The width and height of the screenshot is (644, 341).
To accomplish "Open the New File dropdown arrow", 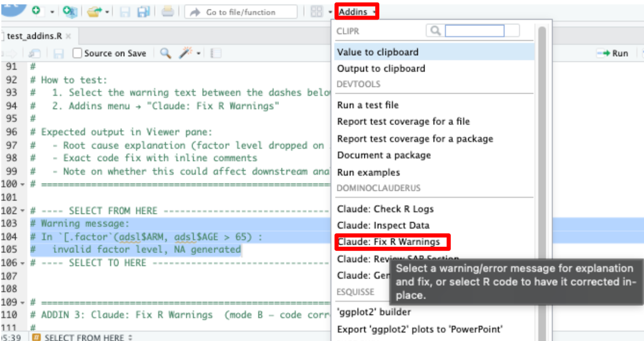I will tap(52, 12).
